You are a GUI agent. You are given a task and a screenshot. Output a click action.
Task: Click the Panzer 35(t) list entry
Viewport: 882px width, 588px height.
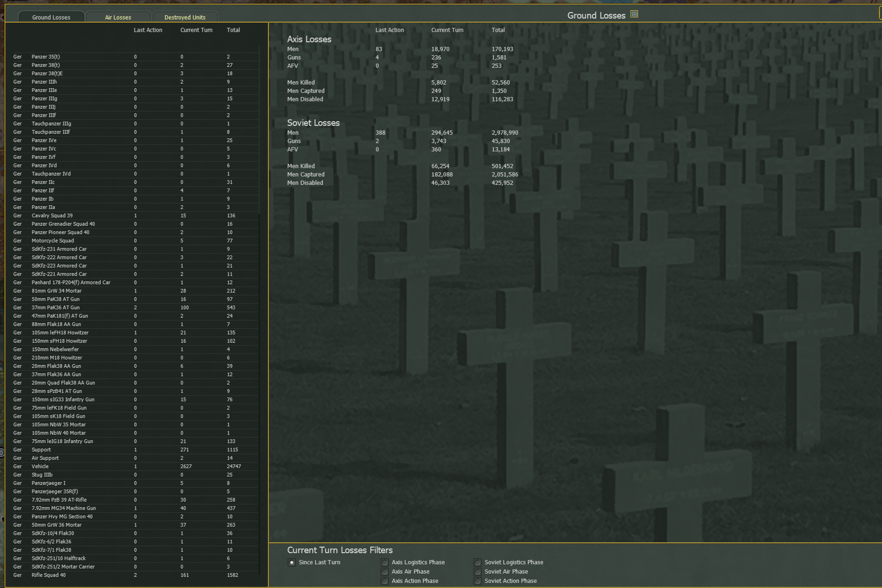46,57
